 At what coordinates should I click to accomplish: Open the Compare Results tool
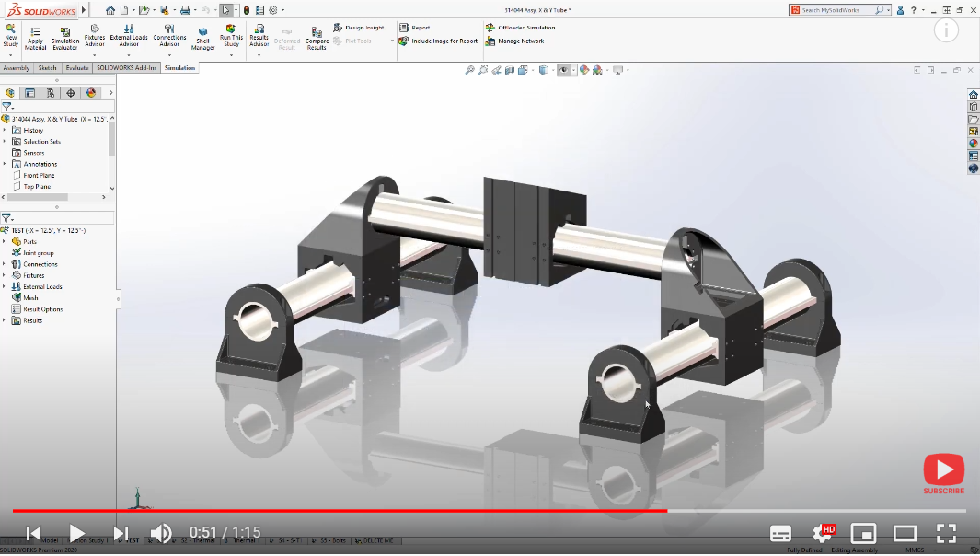click(317, 35)
